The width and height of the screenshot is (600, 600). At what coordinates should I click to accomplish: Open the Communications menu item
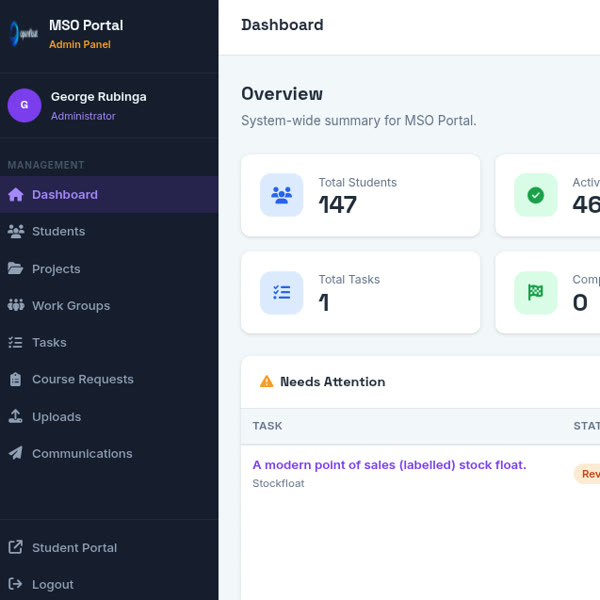point(109,453)
